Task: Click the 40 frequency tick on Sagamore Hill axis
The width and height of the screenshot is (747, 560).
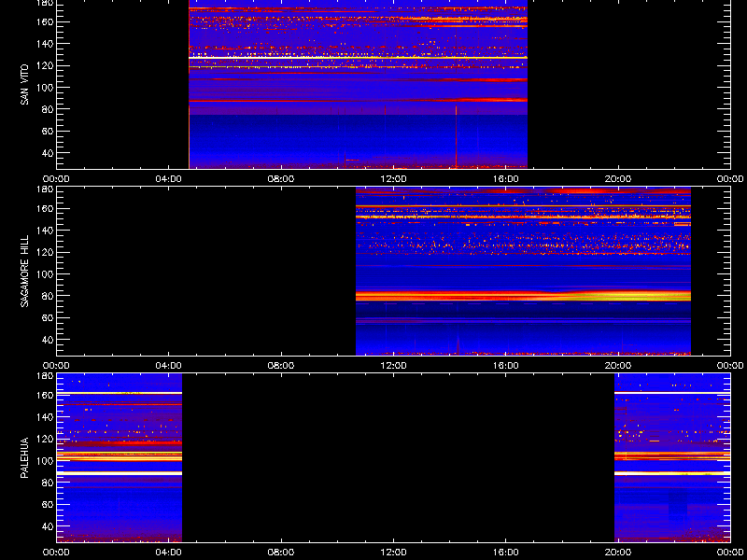Action: (x=48, y=340)
